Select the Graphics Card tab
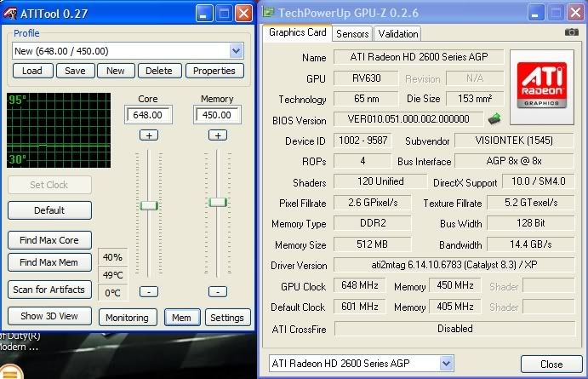This screenshot has height=379, width=588. (x=297, y=32)
